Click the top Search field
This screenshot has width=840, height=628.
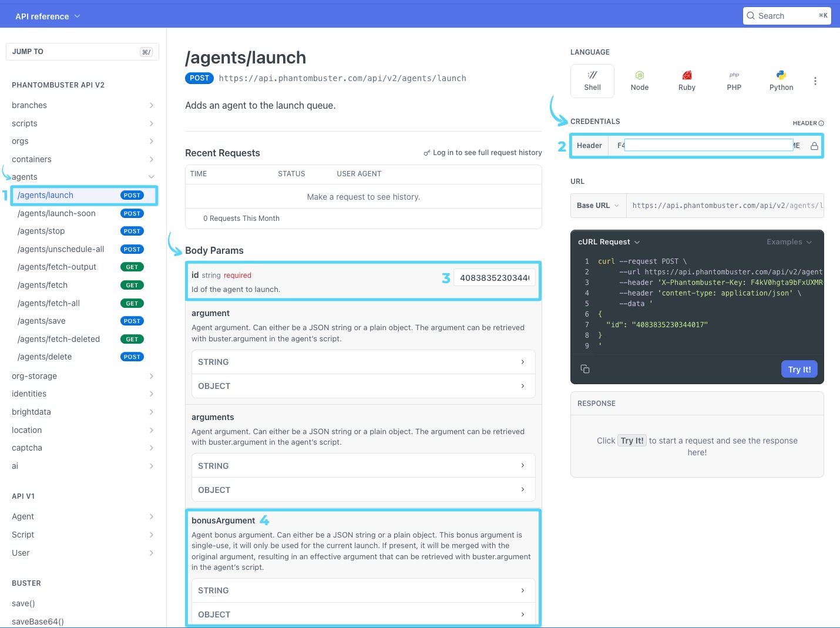787,16
